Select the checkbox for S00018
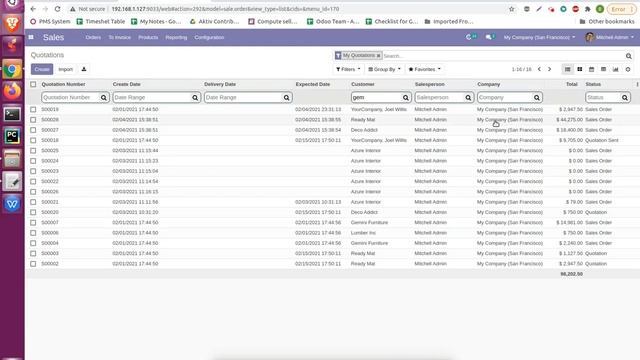This screenshot has height=360, width=640. tap(33, 140)
